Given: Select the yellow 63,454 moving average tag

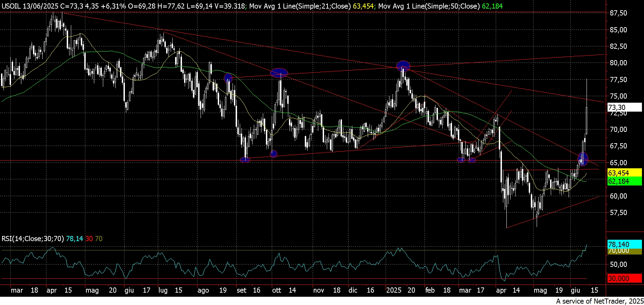Looking at the screenshot, I should 624,173.
